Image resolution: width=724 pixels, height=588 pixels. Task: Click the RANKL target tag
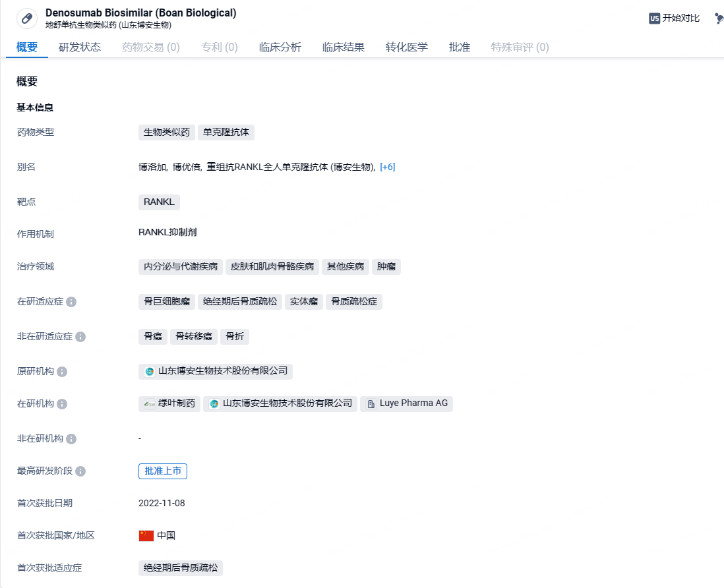[160, 202]
